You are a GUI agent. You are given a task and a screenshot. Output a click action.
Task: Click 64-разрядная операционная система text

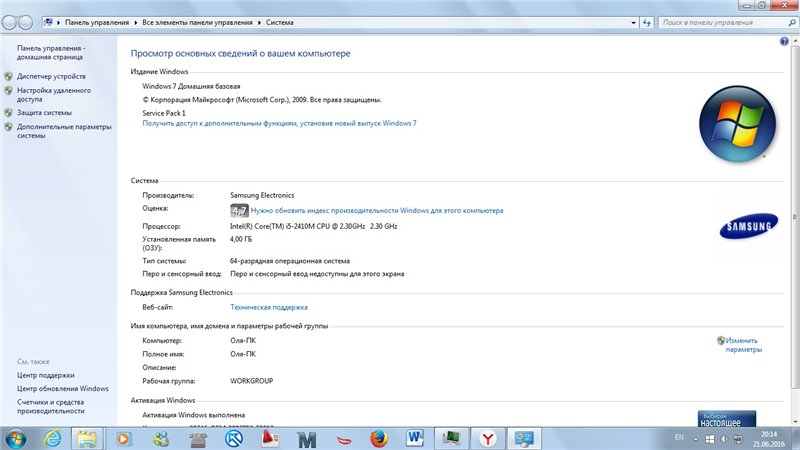click(x=290, y=261)
